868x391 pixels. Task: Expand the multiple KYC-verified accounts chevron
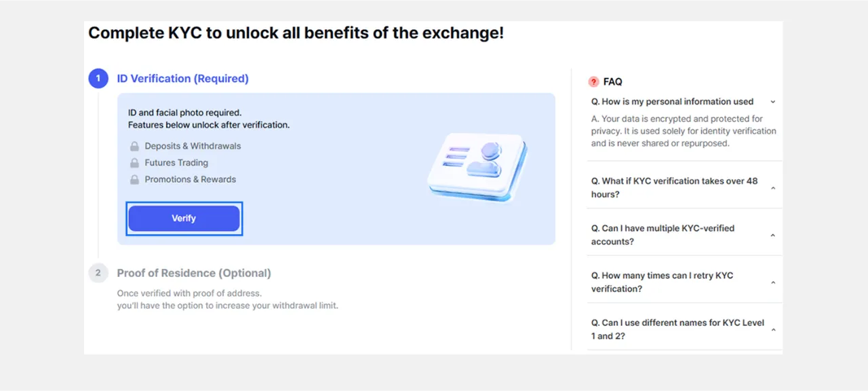(773, 236)
